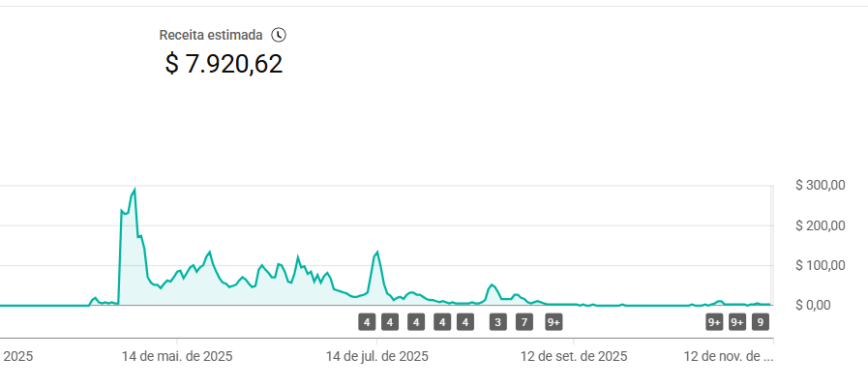
Task: Click the $ 300,00 axis label
Action: tap(821, 185)
